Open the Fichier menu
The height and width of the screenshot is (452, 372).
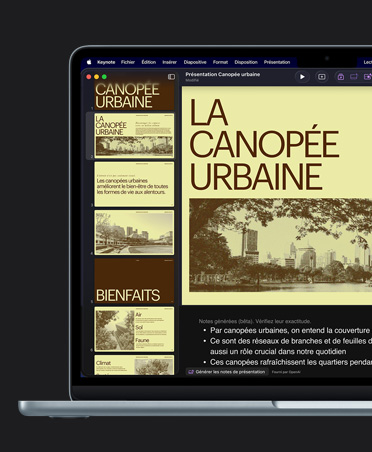(x=128, y=62)
